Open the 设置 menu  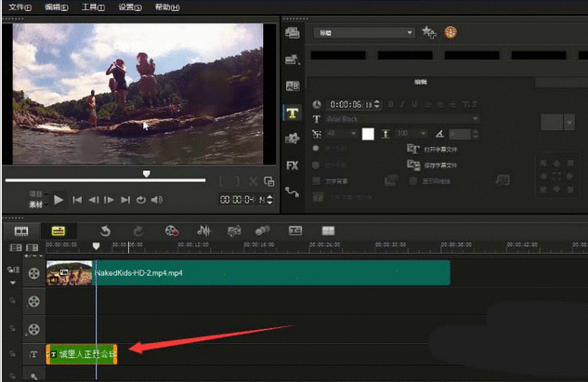point(131,7)
